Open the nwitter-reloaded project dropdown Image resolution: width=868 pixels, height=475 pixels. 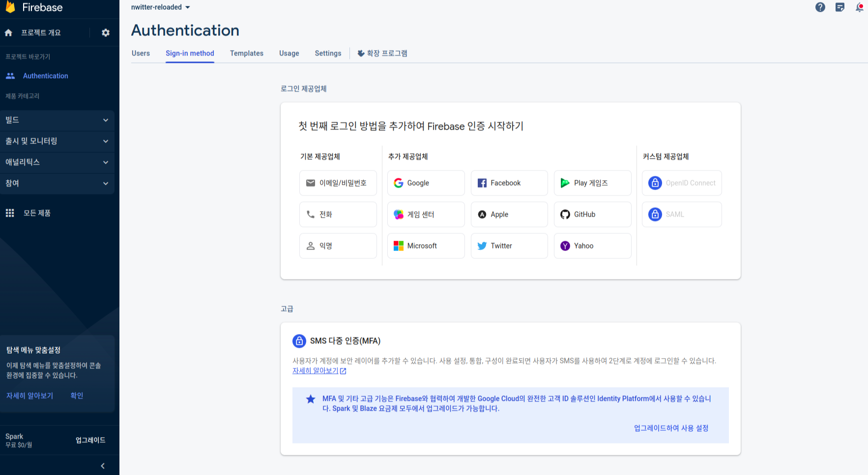(160, 7)
